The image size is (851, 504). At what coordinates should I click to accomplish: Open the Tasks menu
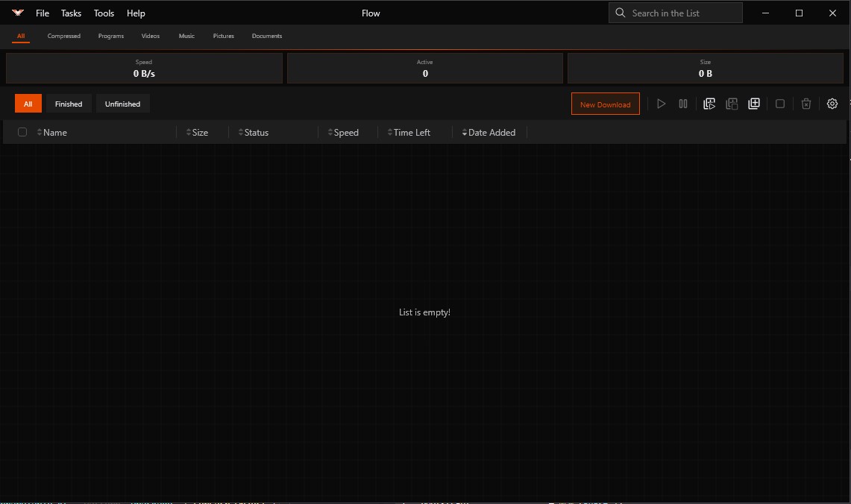click(71, 13)
